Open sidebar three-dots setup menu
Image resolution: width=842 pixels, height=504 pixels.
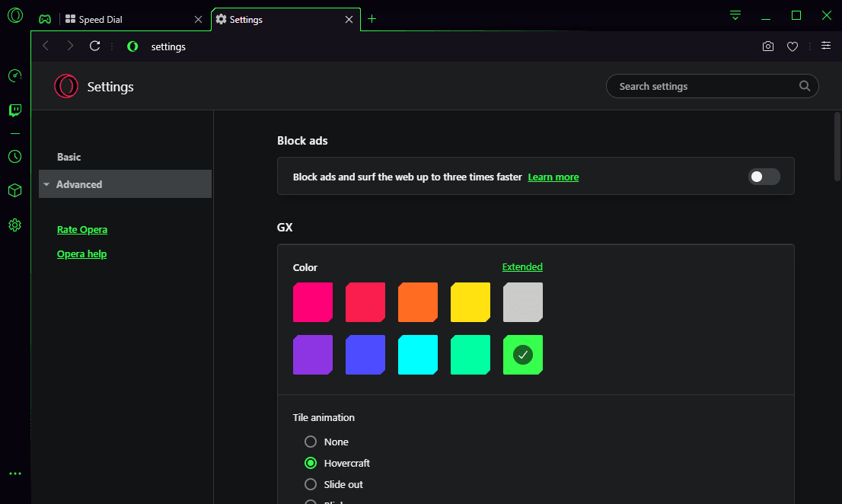pos(15,474)
